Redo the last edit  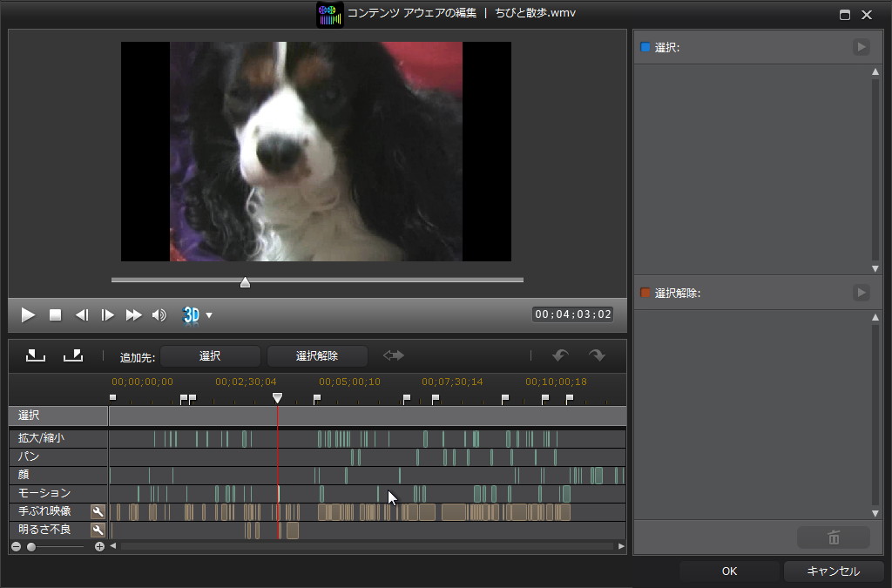pyautogui.click(x=597, y=355)
